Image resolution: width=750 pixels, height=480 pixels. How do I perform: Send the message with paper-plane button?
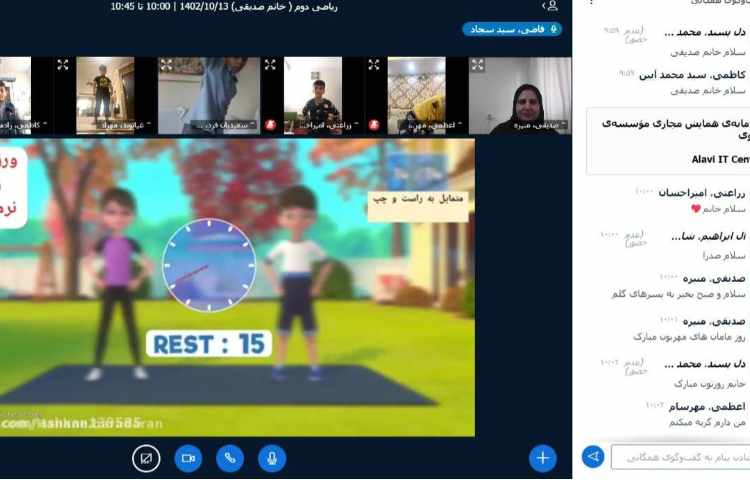[593, 457]
